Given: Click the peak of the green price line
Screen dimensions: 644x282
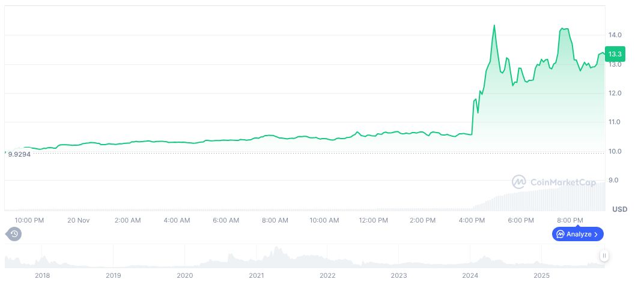Looking at the screenshot, I should 494,25.
